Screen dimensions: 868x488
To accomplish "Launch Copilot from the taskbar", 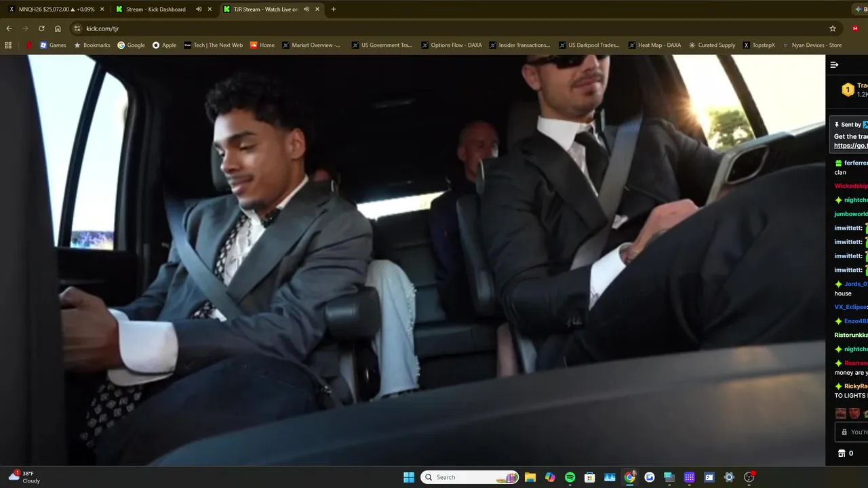I will click(550, 477).
